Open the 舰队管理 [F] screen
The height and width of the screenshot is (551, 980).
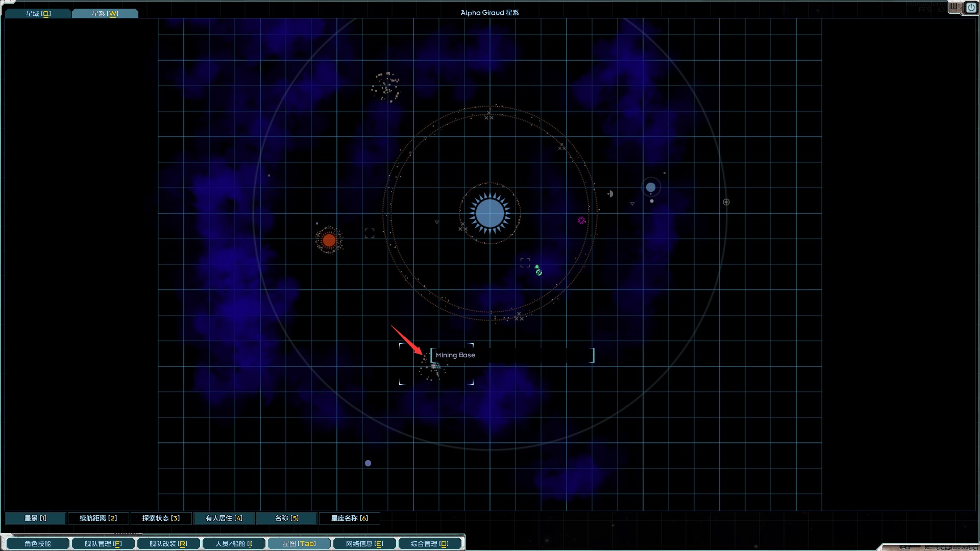pyautogui.click(x=103, y=544)
